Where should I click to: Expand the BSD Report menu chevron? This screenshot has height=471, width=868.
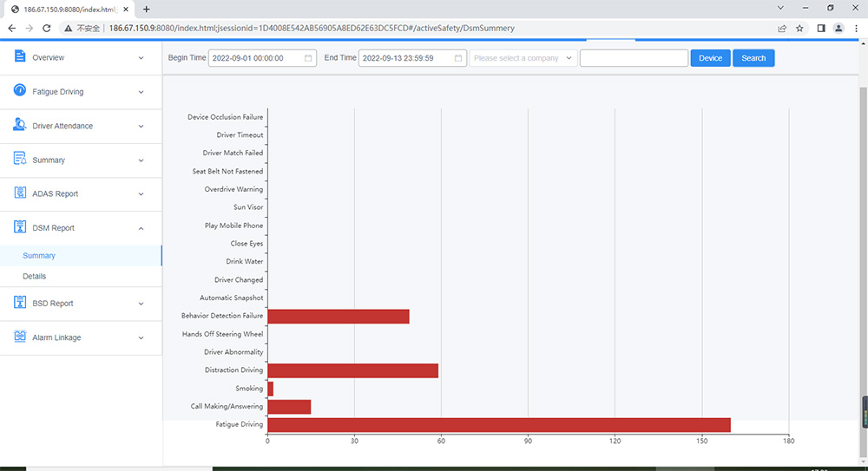point(141,304)
